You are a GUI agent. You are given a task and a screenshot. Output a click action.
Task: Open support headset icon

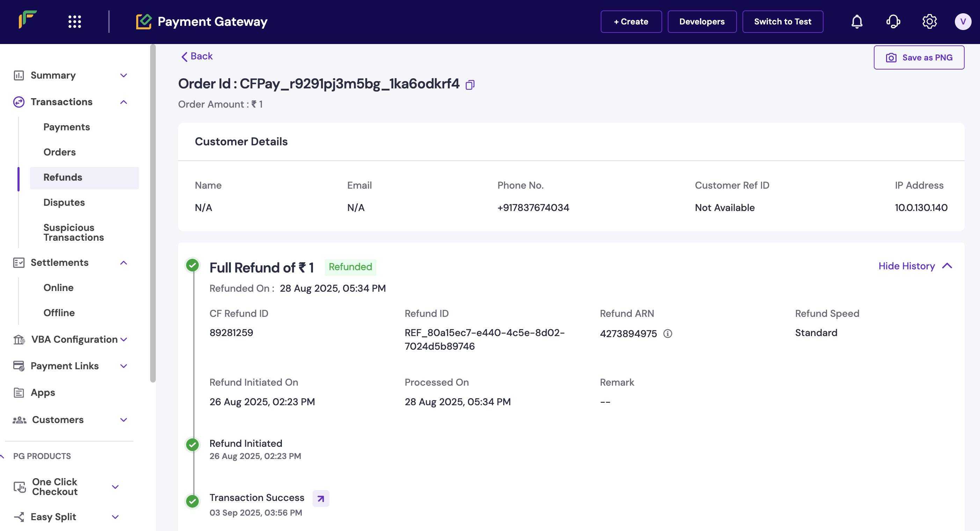click(893, 22)
